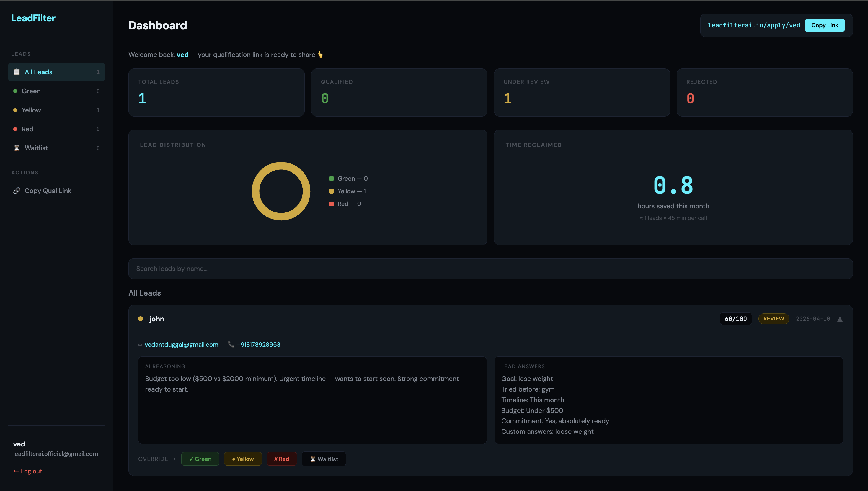
Task: Collapse john's lead details with the arrow
Action: [x=840, y=319]
